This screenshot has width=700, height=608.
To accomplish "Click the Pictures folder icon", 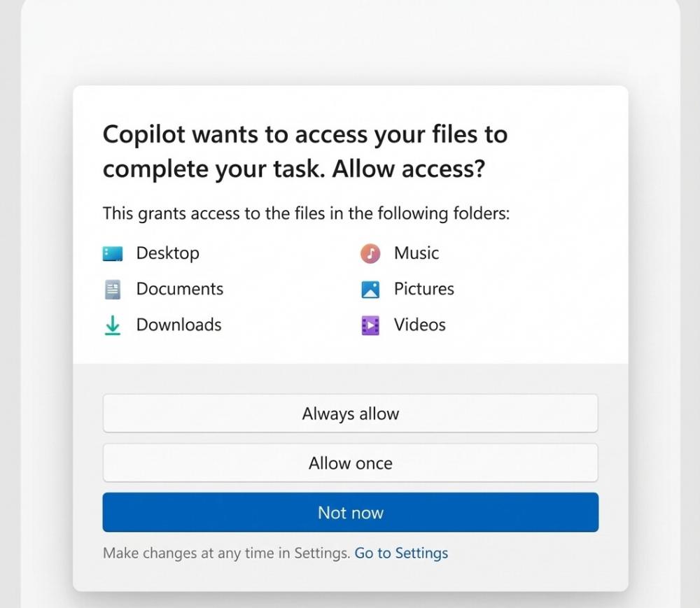I will pyautogui.click(x=370, y=289).
